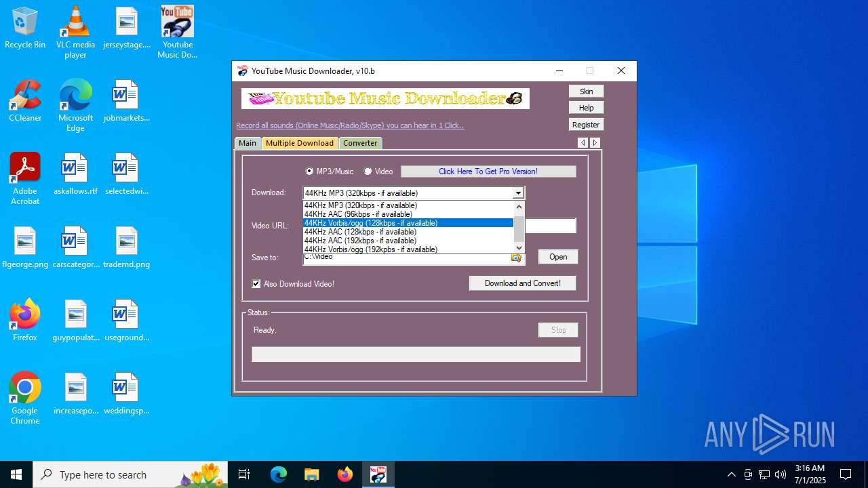The width and height of the screenshot is (868, 488).
Task: Open the network icon in system tray
Action: point(764,474)
